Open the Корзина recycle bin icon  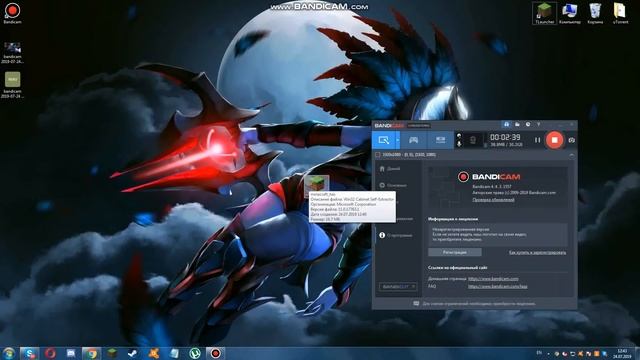[x=595, y=13]
